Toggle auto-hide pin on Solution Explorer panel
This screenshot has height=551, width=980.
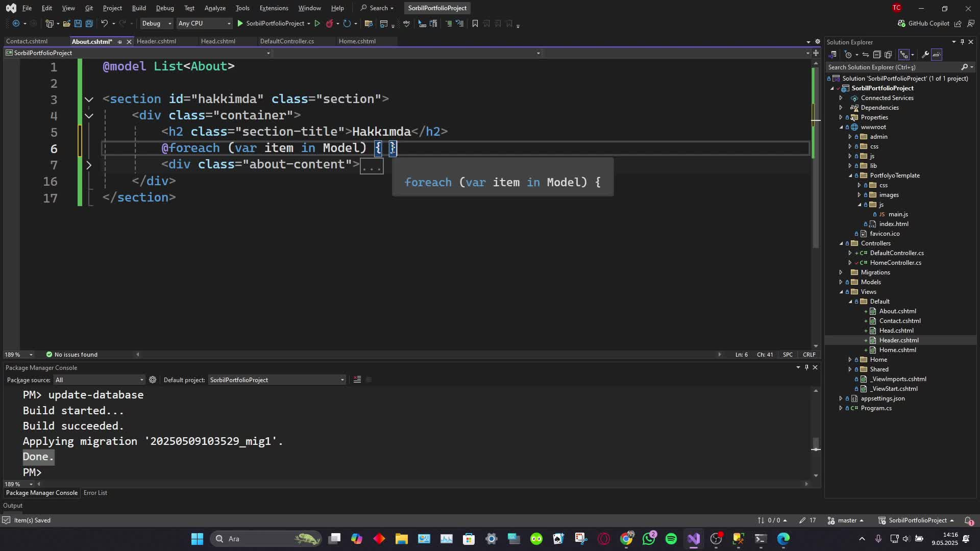(x=962, y=42)
